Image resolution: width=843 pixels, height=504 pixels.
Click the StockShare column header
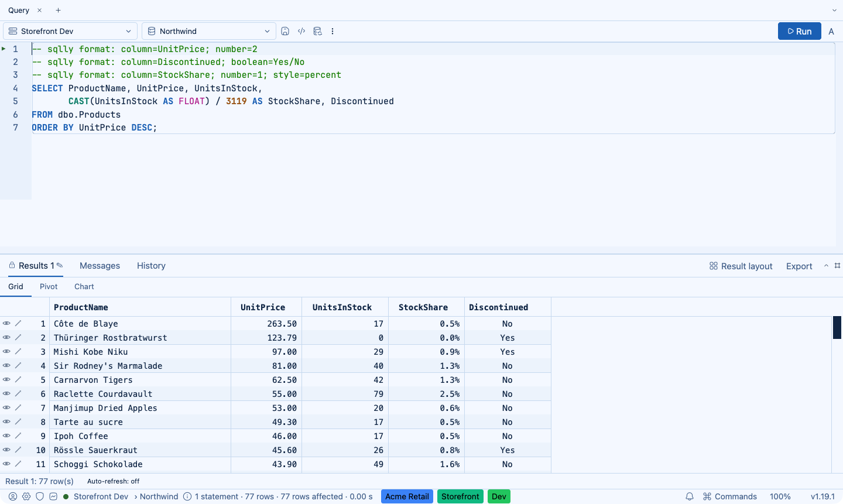426,307
